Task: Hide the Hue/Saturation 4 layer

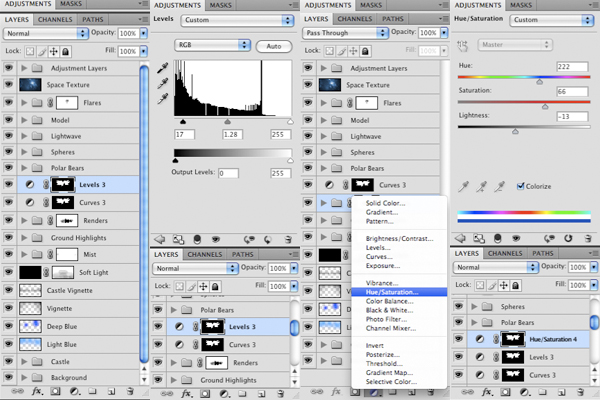Action: pos(458,339)
